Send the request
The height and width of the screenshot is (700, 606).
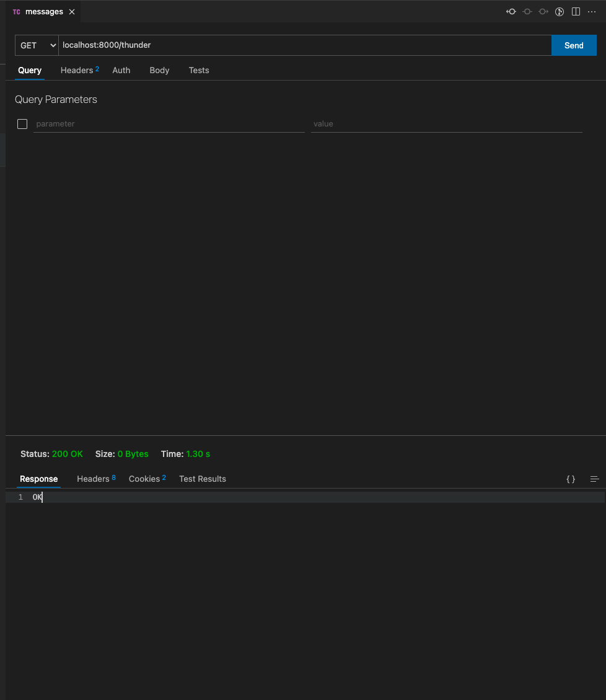pyautogui.click(x=574, y=45)
